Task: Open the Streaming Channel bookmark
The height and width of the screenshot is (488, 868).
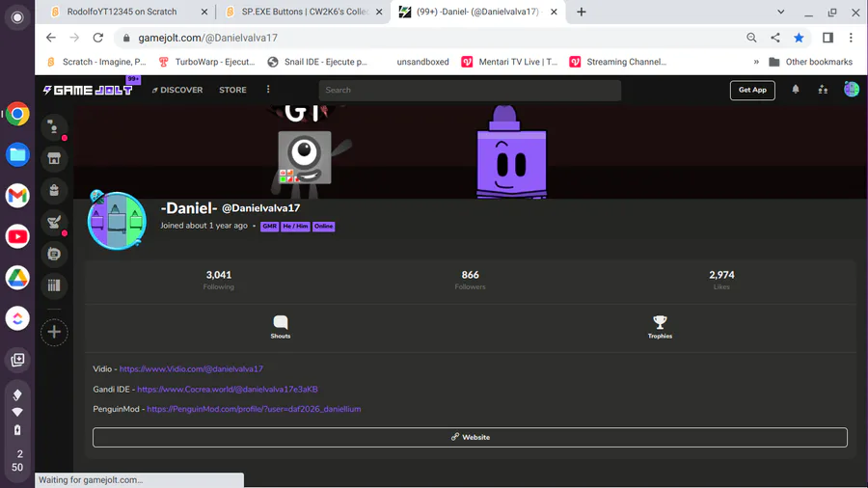Action: click(x=618, y=62)
